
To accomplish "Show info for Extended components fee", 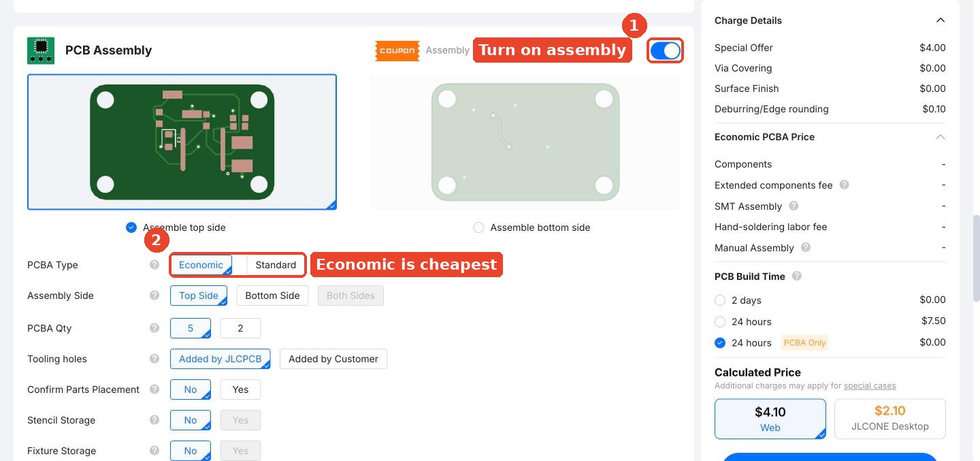I will pyautogui.click(x=845, y=185).
